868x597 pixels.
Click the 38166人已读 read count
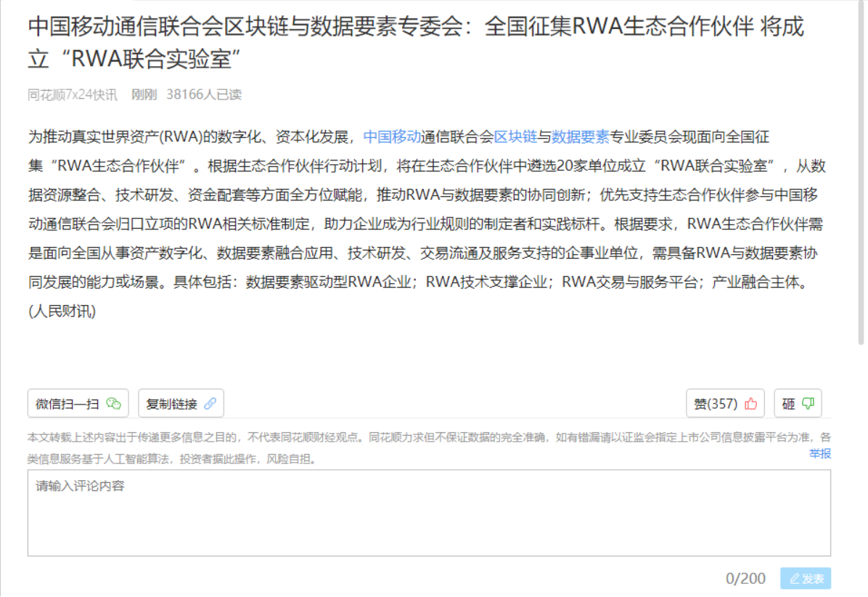204,94
